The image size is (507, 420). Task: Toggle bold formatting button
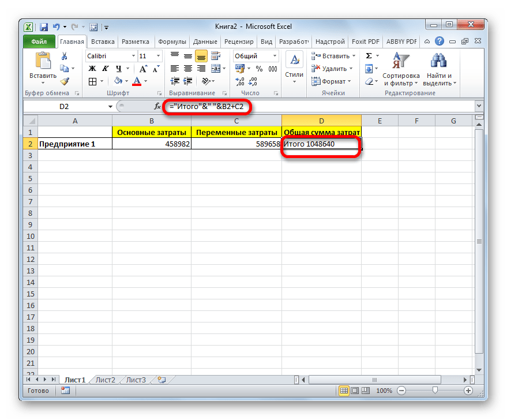click(91, 69)
